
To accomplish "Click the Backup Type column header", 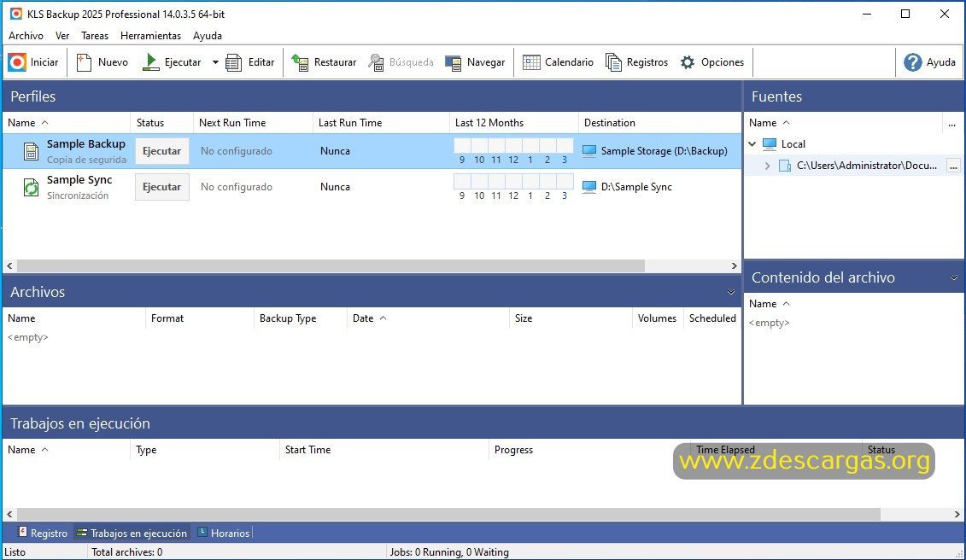I will coord(301,318).
